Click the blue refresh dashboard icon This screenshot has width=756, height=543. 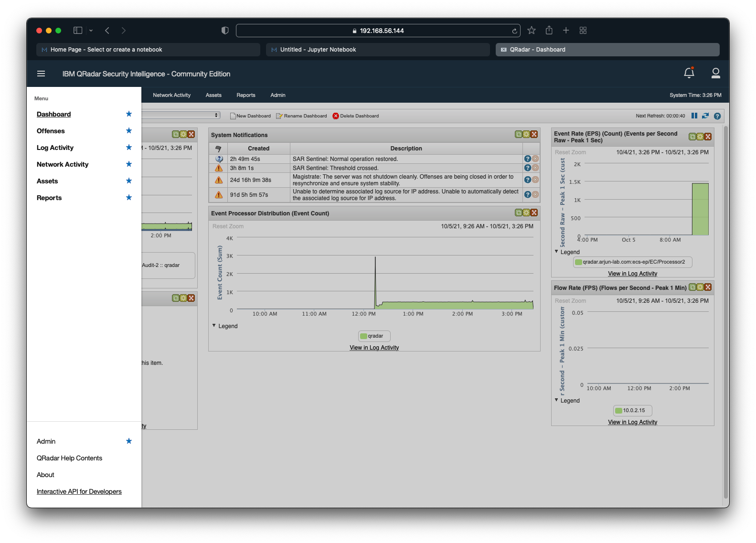coord(705,116)
